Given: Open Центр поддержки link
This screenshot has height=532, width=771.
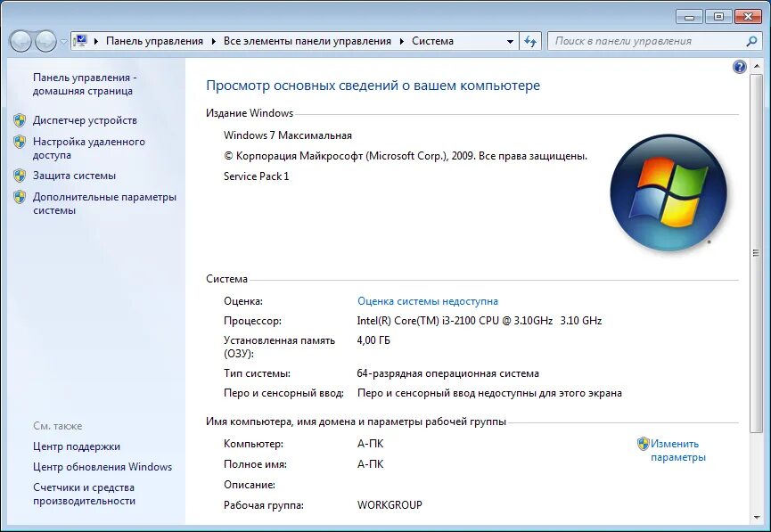Looking at the screenshot, I should (77, 446).
